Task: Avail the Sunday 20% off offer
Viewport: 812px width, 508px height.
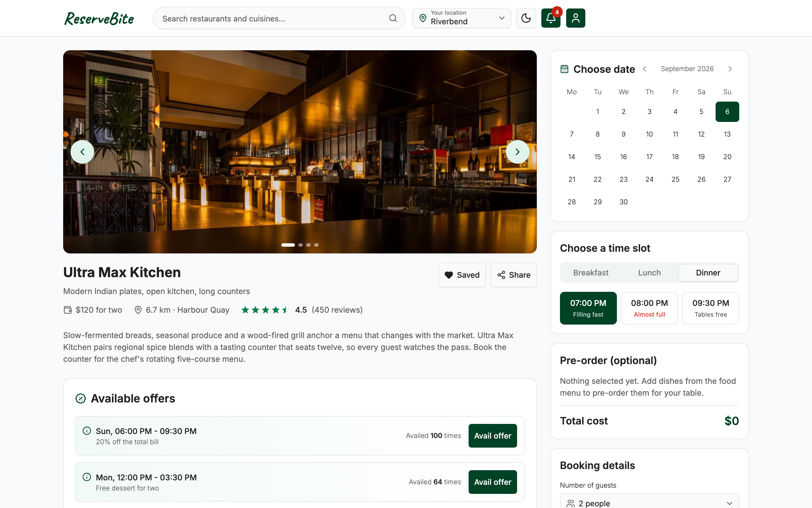Action: pyautogui.click(x=493, y=436)
